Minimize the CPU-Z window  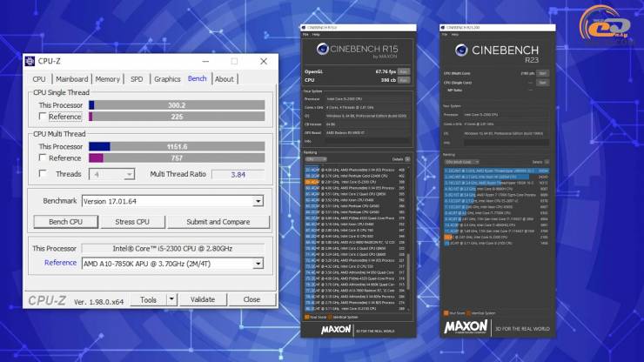(205, 61)
